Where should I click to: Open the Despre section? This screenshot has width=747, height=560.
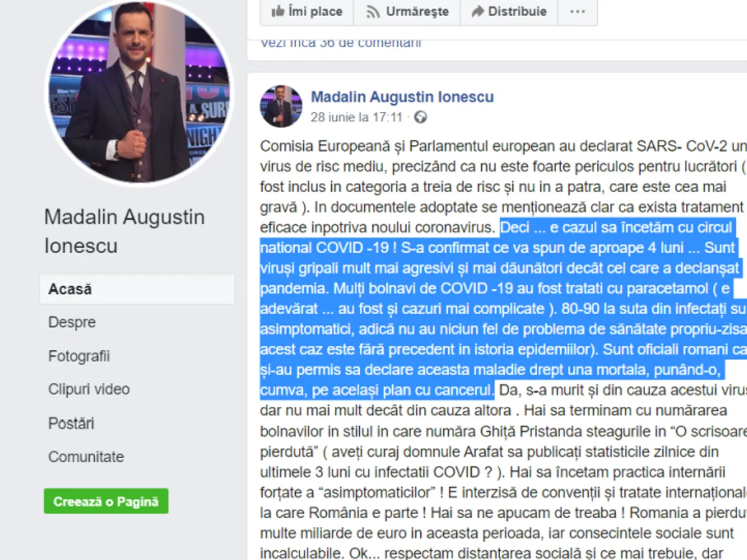point(72,322)
